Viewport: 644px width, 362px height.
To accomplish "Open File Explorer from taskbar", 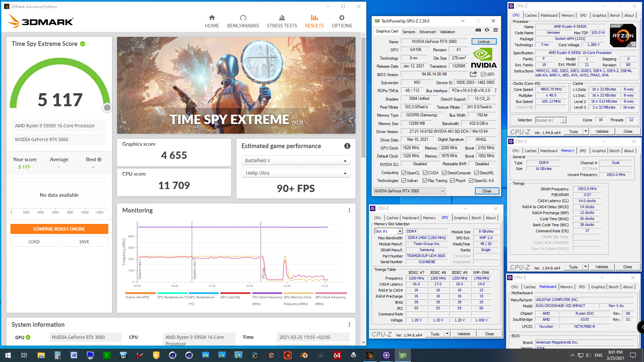I will point(41,355).
